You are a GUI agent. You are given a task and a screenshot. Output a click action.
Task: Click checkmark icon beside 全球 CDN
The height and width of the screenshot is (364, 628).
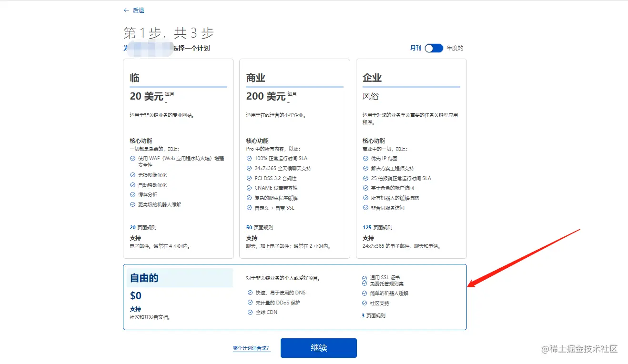click(250, 312)
